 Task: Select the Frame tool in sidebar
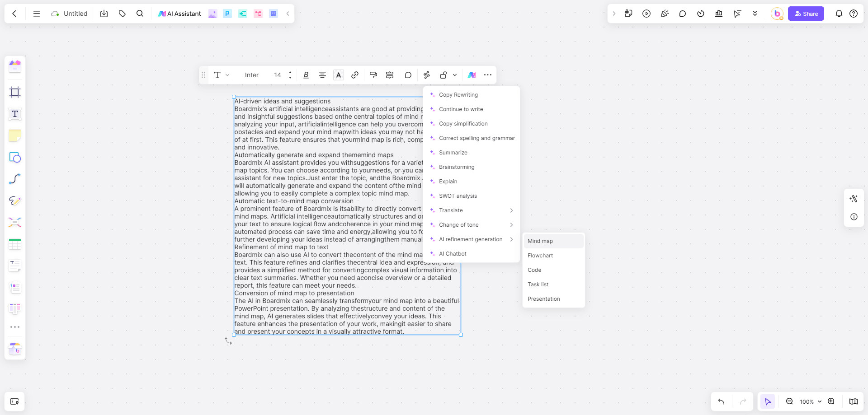point(15,92)
